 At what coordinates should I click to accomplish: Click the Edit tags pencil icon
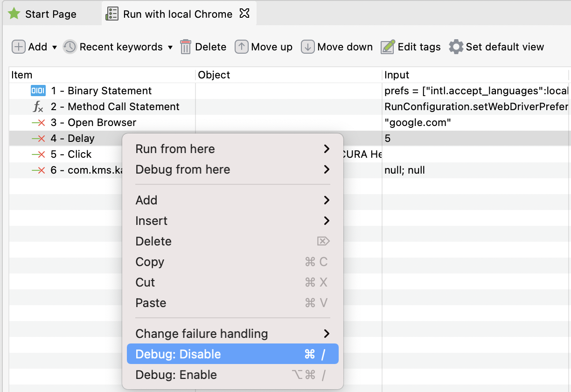point(388,47)
